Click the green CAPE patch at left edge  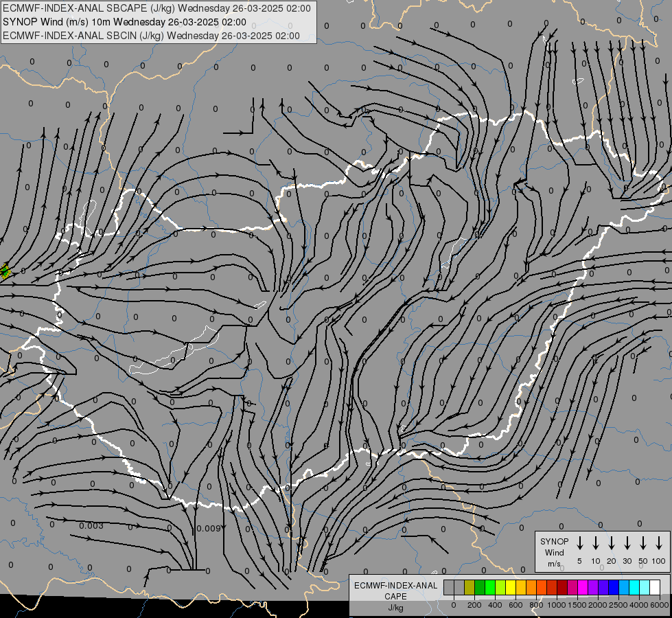[5, 272]
